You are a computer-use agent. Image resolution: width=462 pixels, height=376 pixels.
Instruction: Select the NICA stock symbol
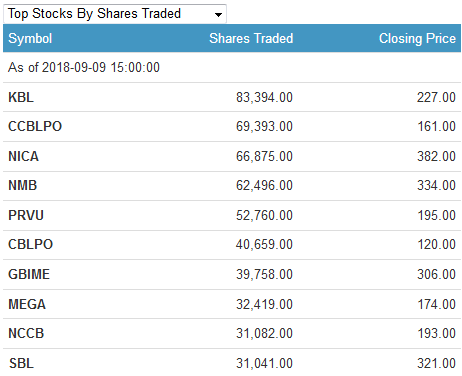[24, 156]
